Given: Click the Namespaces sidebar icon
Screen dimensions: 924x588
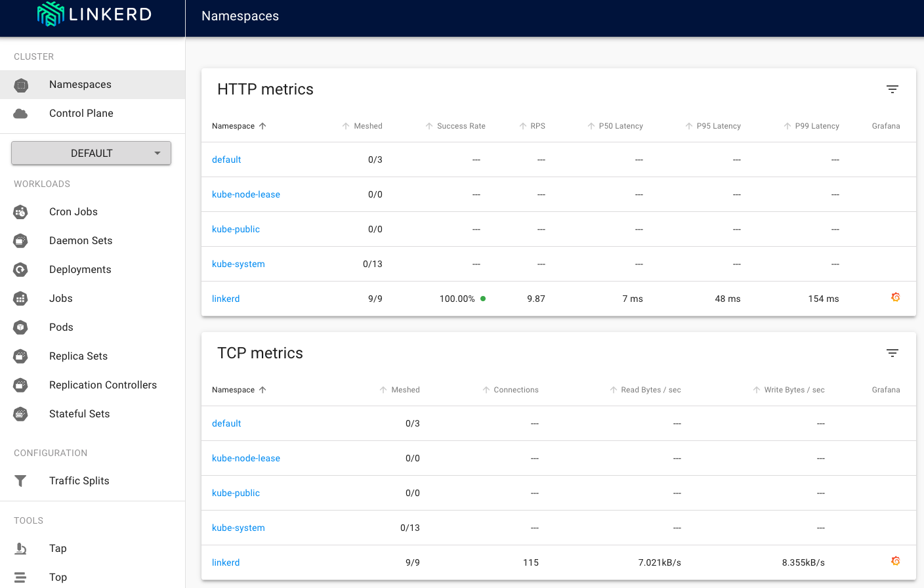Looking at the screenshot, I should point(21,85).
